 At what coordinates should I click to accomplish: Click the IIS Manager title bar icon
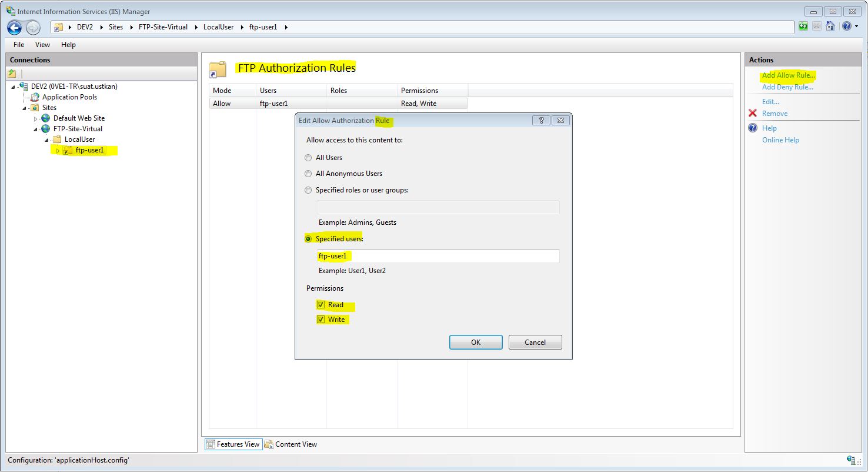pyautogui.click(x=11, y=11)
